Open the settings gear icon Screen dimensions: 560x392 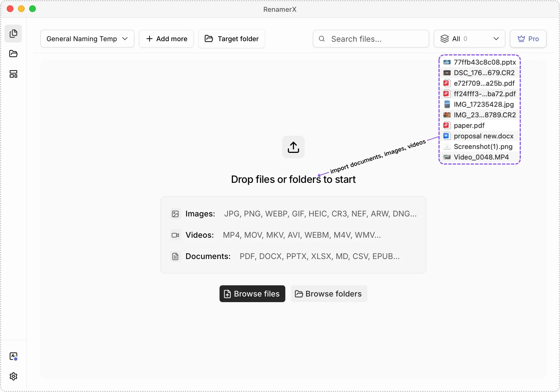(x=13, y=376)
